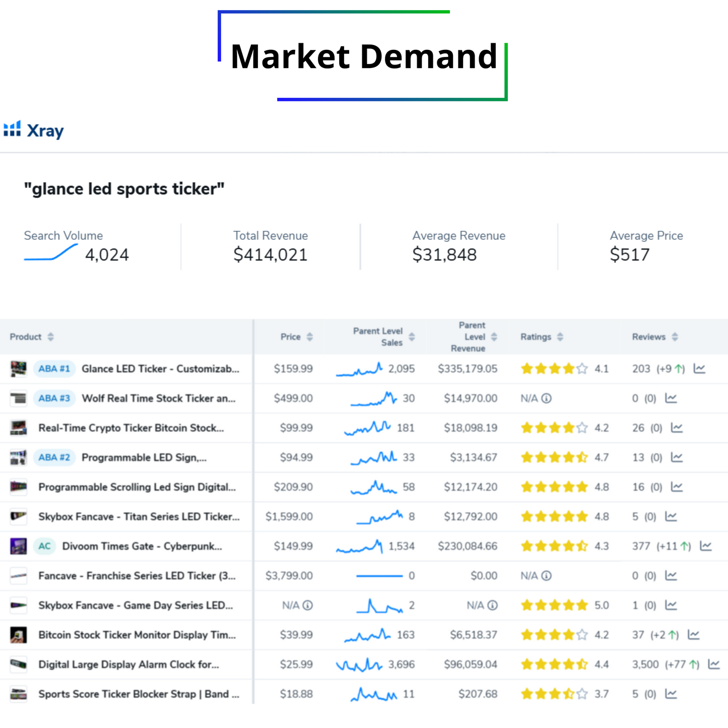Open review chart icon for Skybox Fancave Game Day
The width and height of the screenshot is (728, 728).
(x=671, y=605)
